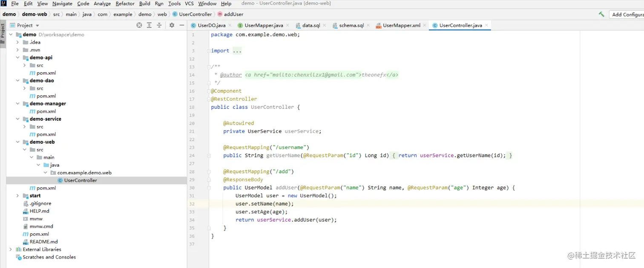Expand the start module
Viewport: 644px width, 268px height.
coord(17,196)
